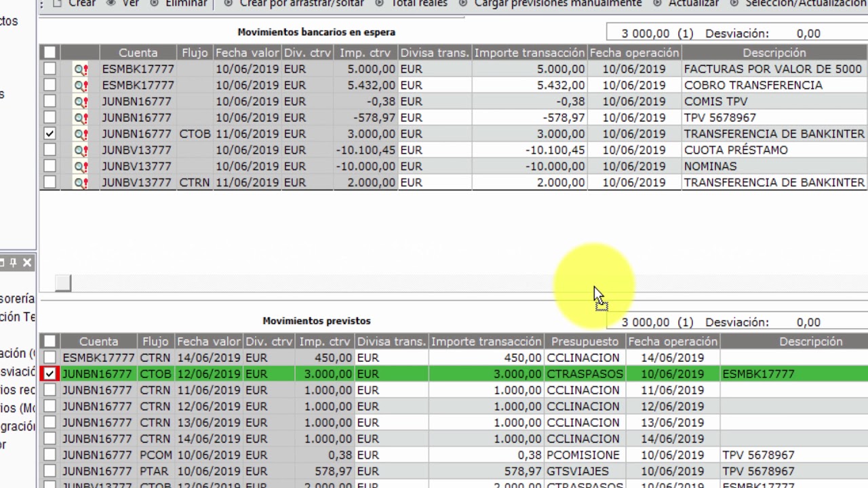
Task: Click the Eliminar toolbar button
Action: (x=178, y=3)
